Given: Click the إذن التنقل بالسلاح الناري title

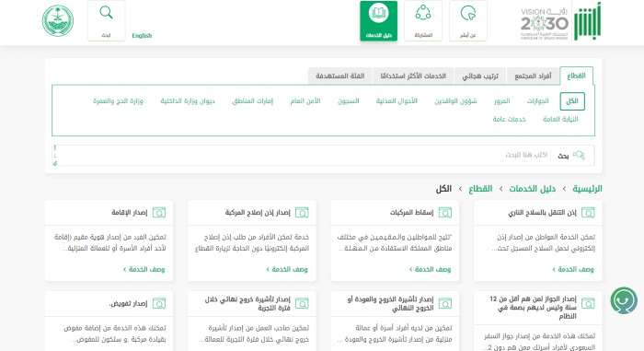Looking at the screenshot, I should pyautogui.click(x=542, y=213).
